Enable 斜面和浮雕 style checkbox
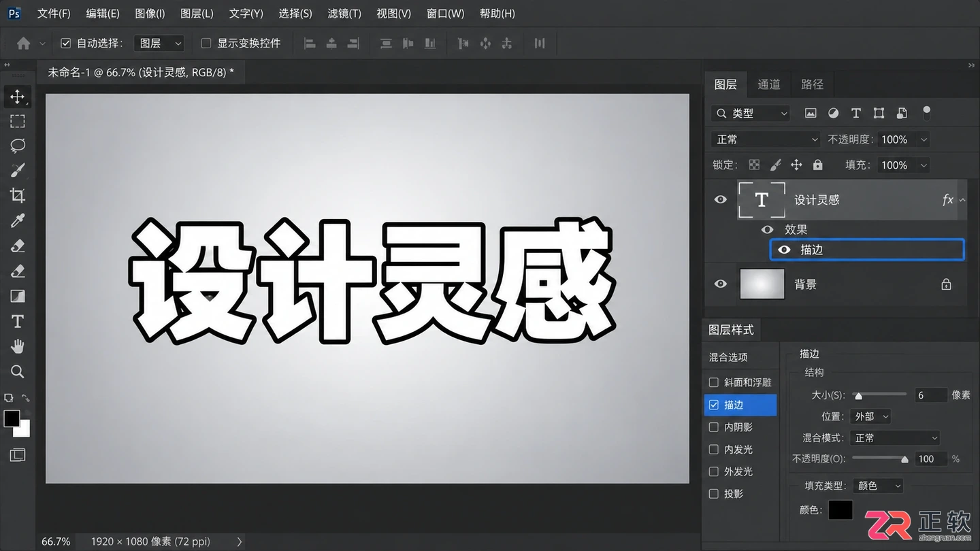The image size is (980, 551). click(714, 382)
